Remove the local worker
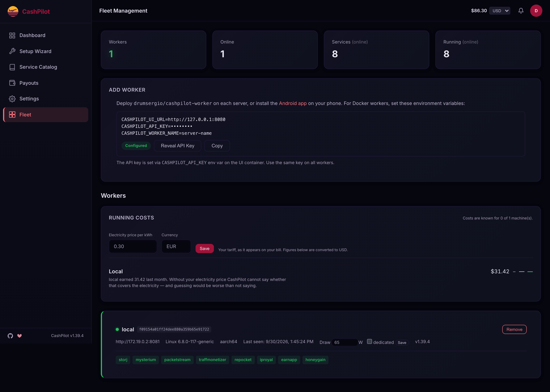Screen dimensions: 550x392 (x=514, y=329)
